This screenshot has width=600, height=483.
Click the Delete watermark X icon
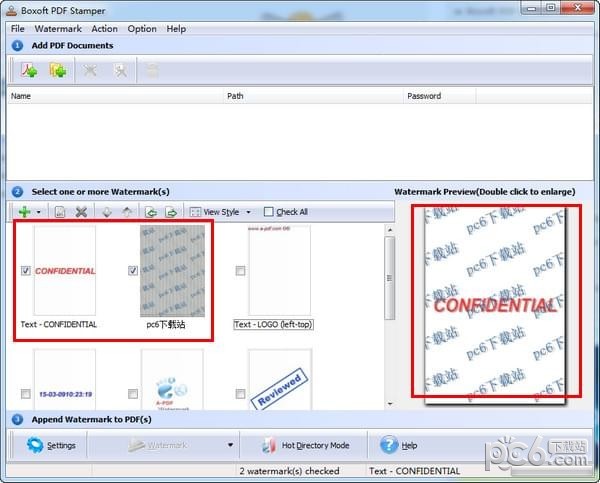pos(81,212)
